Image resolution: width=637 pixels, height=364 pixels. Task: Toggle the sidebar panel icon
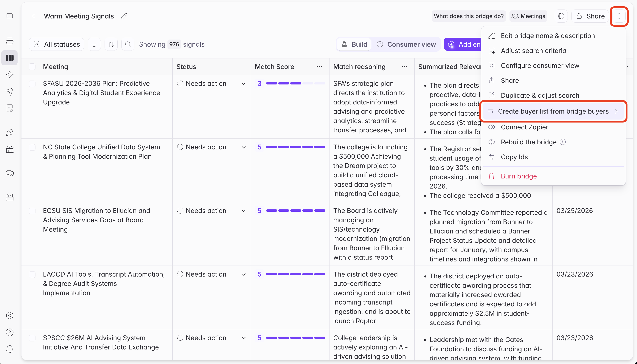(10, 16)
